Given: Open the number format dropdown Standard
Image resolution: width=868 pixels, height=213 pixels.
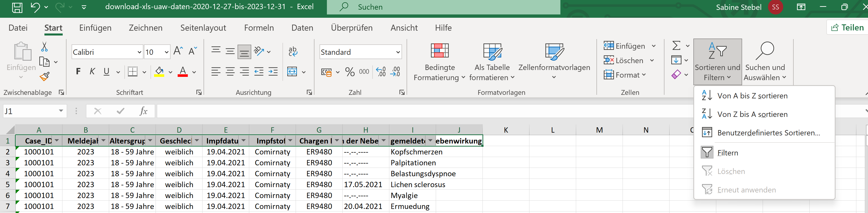Looking at the screenshot, I should [x=398, y=52].
